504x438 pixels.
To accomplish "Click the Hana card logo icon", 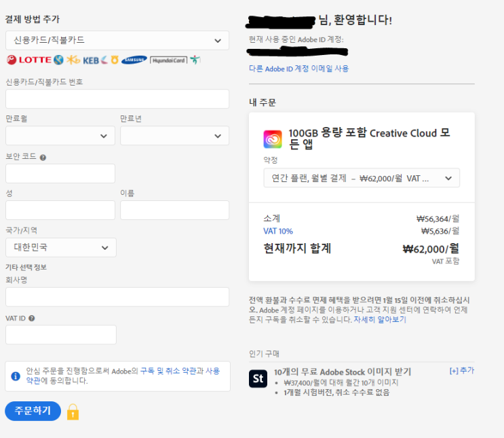I will point(195,60).
